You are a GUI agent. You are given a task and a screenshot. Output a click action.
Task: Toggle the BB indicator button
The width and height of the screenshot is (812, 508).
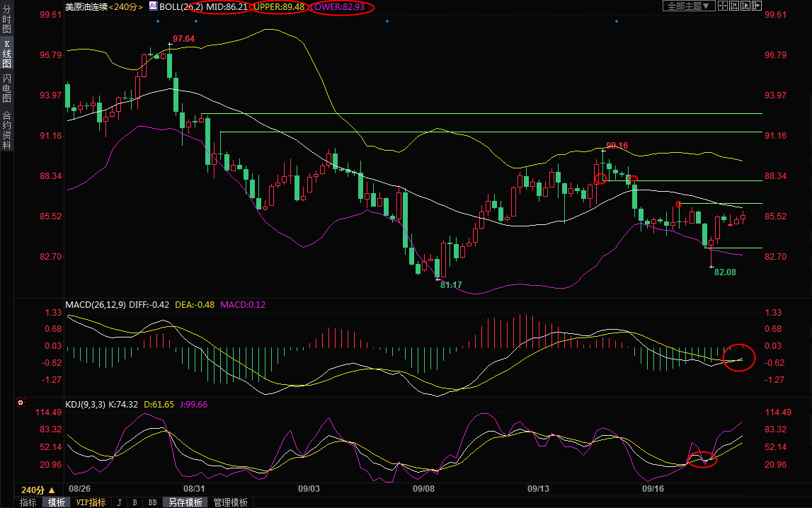(x=151, y=502)
